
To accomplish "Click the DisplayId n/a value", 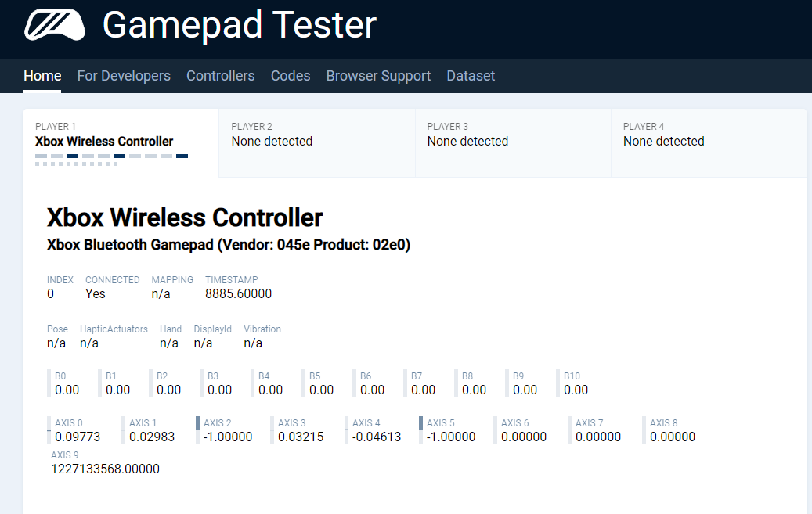I will (203, 343).
